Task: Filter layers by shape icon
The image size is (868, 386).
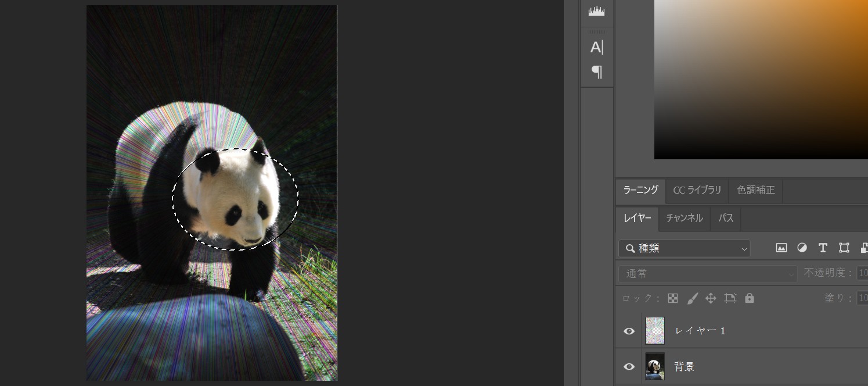Action: tap(844, 248)
